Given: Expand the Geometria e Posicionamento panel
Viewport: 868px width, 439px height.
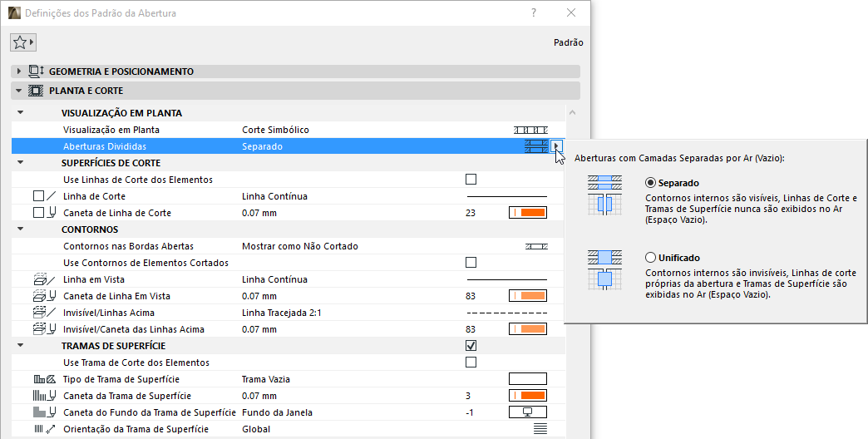Looking at the screenshot, I should tap(19, 72).
